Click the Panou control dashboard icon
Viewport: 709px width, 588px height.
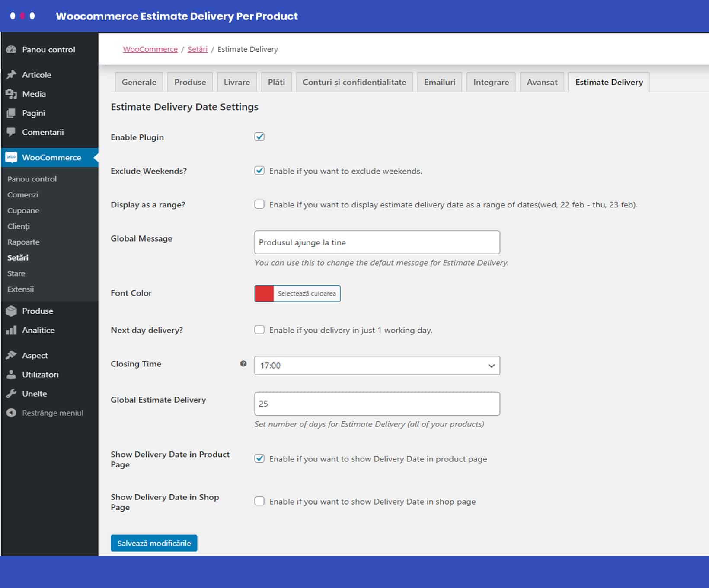tap(11, 50)
